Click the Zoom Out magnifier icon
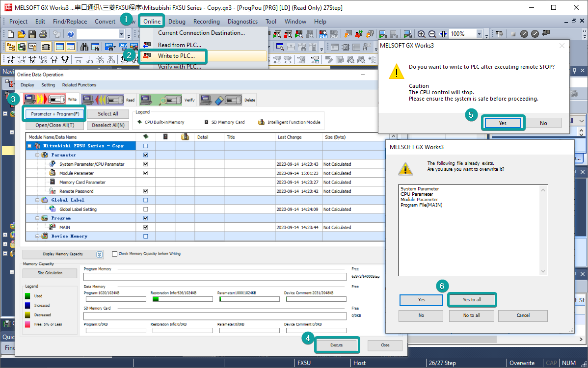The width and height of the screenshot is (588, 368). pos(432,34)
